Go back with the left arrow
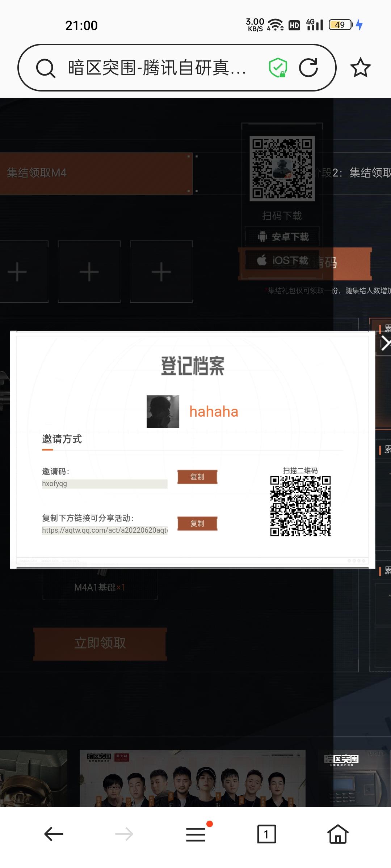 point(54,834)
